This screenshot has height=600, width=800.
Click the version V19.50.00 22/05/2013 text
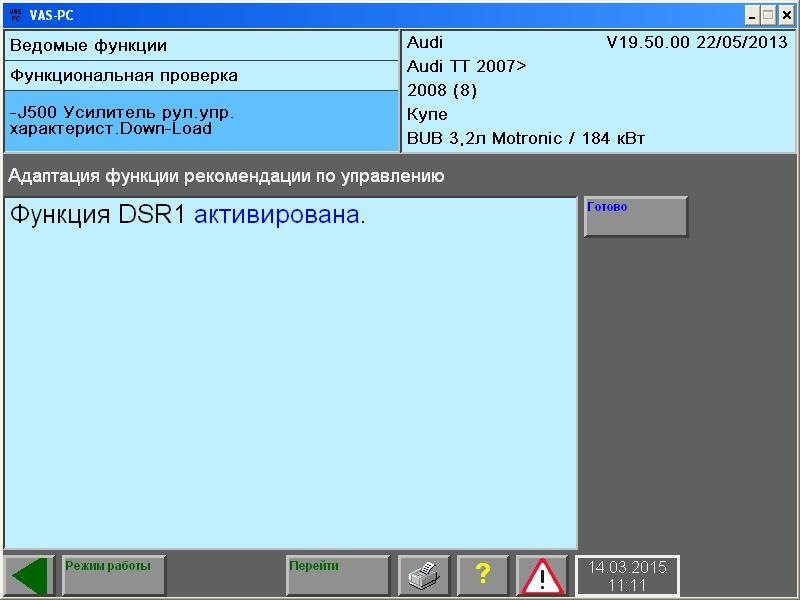[697, 42]
